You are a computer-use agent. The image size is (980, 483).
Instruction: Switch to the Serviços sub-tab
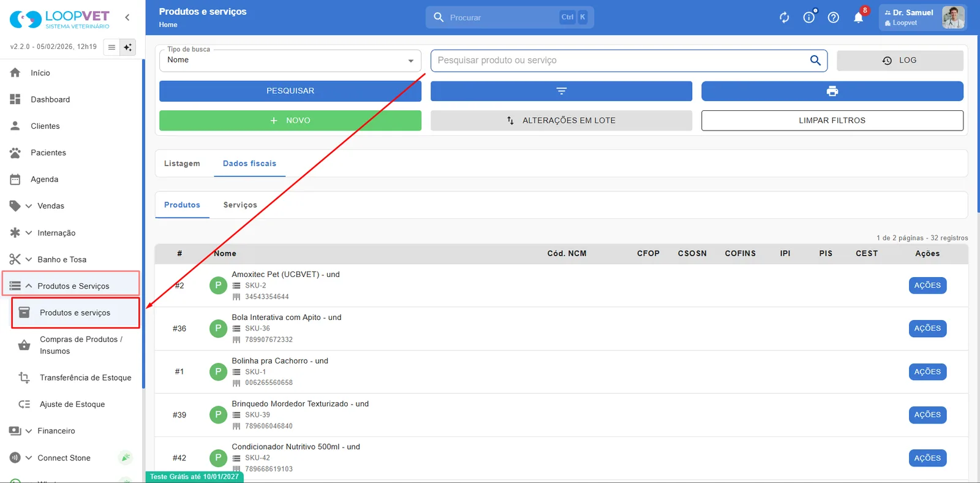pos(240,205)
